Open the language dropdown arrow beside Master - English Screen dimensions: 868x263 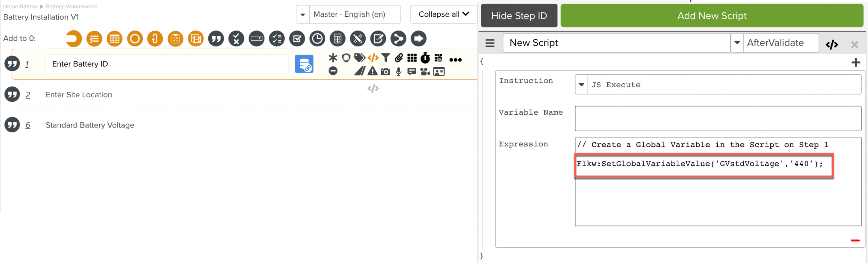click(303, 15)
